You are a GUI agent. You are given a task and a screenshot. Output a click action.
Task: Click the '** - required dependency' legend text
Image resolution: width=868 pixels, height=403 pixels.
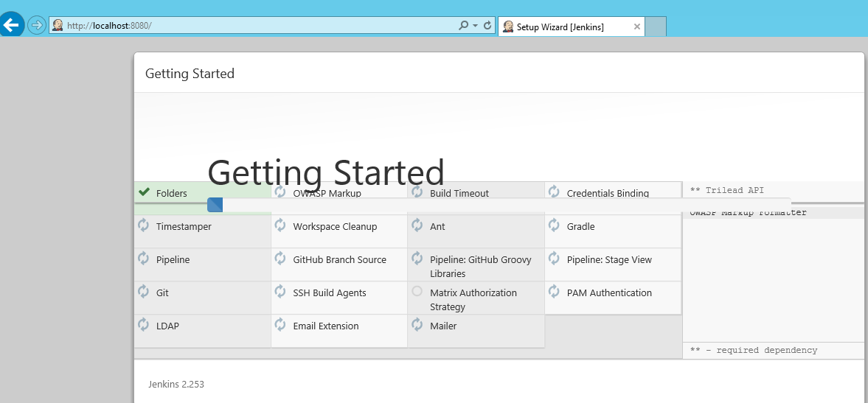pos(754,351)
